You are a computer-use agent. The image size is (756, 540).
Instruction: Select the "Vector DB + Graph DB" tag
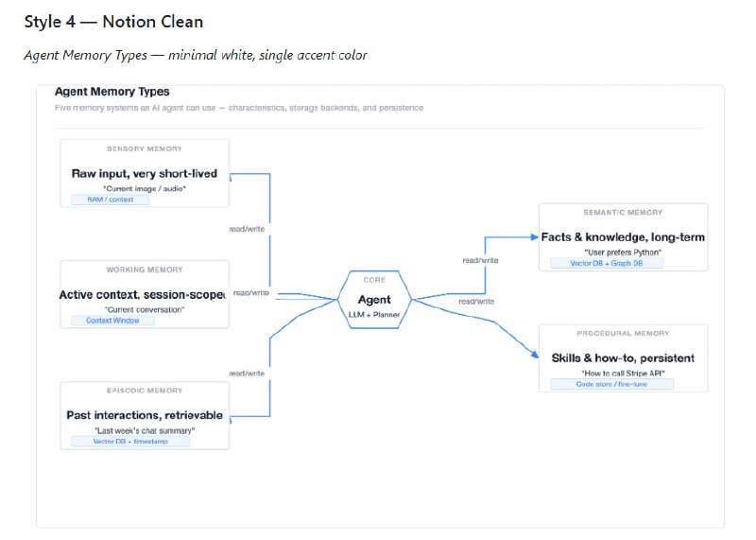click(607, 263)
